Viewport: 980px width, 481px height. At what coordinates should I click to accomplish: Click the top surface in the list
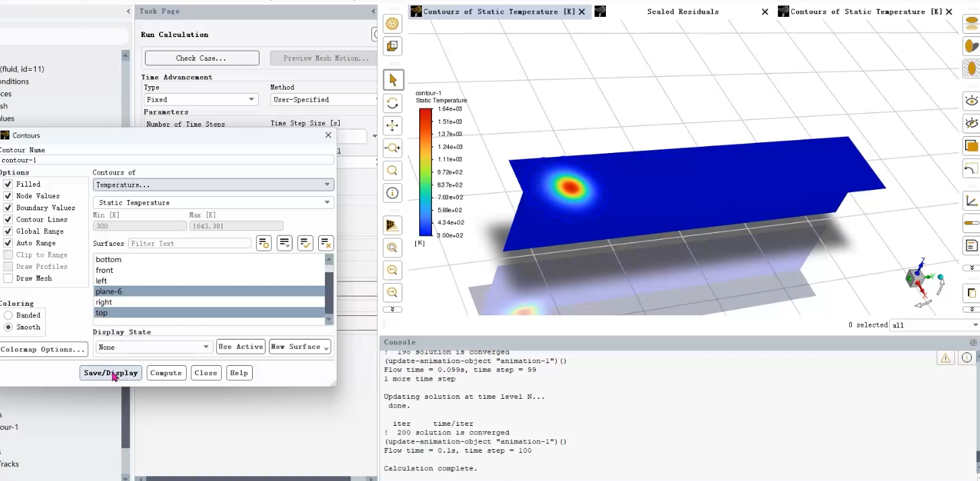(209, 313)
